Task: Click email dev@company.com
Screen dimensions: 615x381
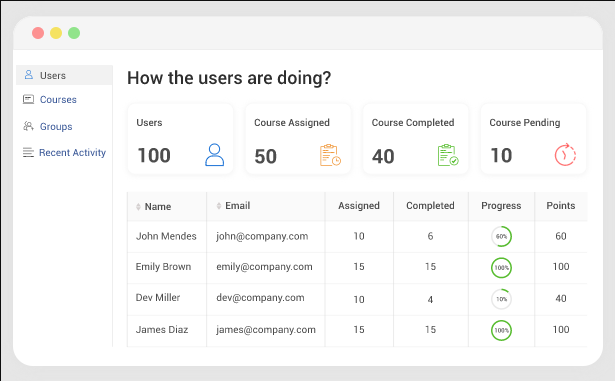Action: tap(260, 298)
